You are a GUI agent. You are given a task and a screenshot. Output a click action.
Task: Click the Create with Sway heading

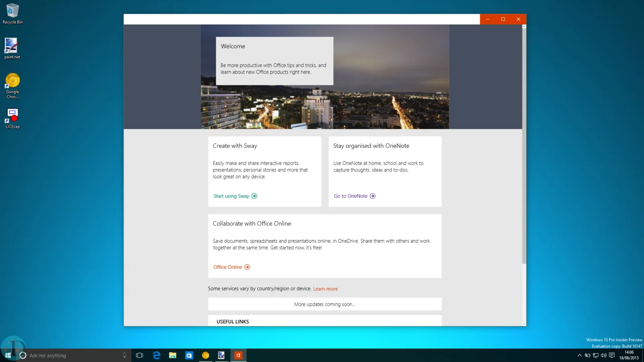click(235, 146)
